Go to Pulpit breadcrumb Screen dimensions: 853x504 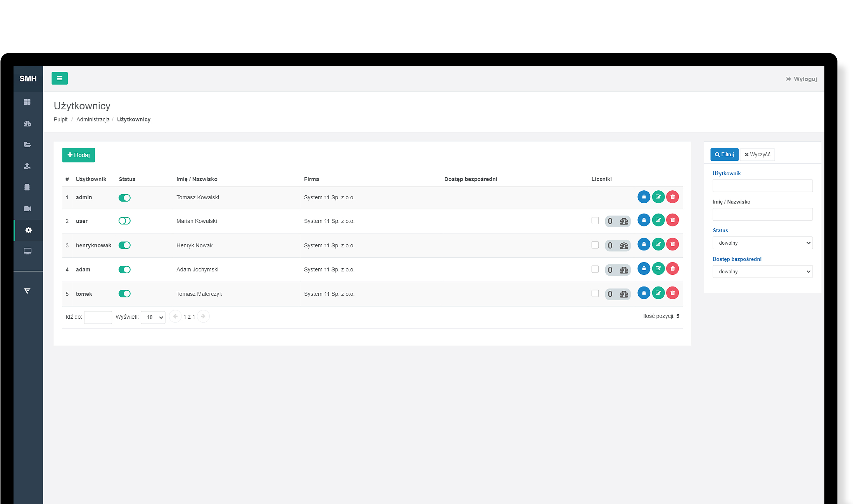pyautogui.click(x=60, y=119)
